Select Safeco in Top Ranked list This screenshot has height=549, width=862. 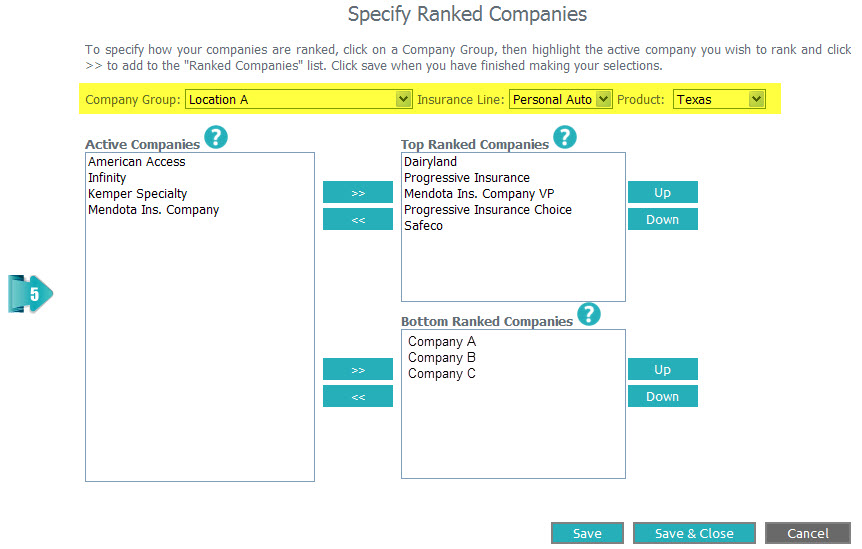pyautogui.click(x=423, y=225)
